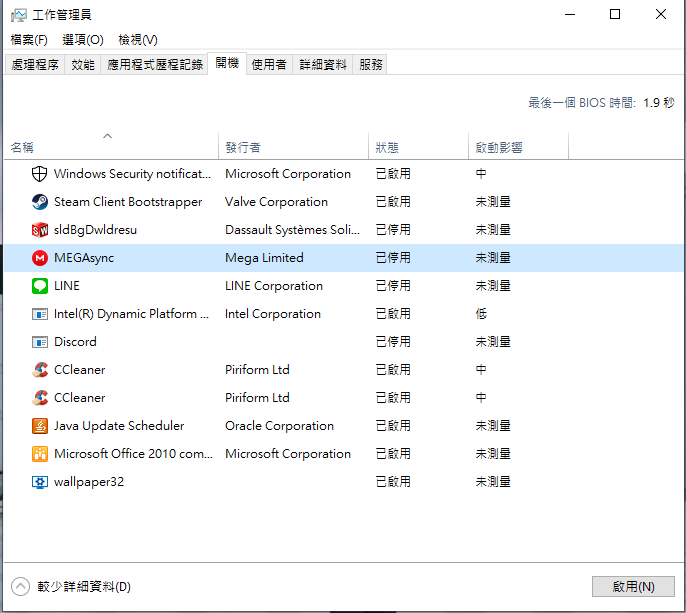Click the Intel Dynamic Platform row icon

tap(39, 314)
